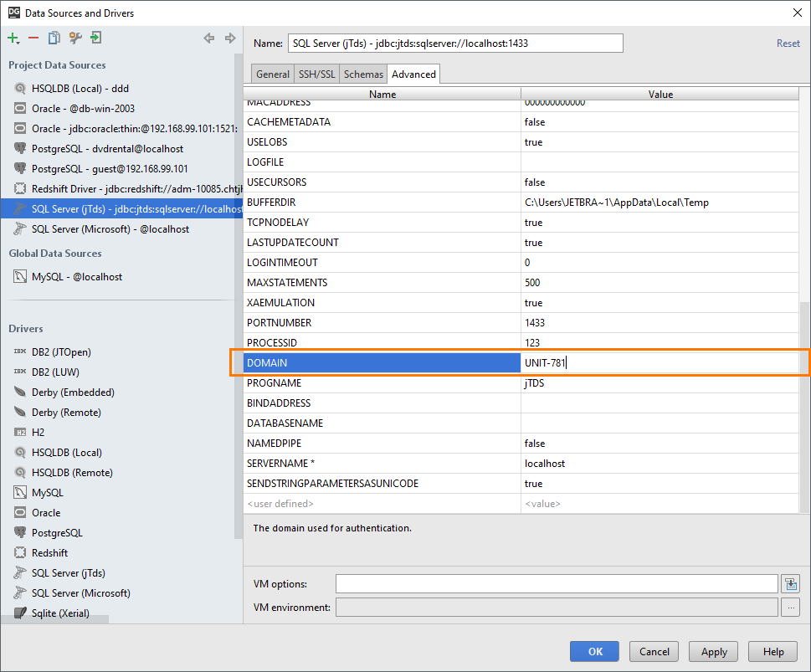Click the Back arrow in sidebar toolbar
Screen dimensions: 811x672
pyautogui.click(x=209, y=38)
